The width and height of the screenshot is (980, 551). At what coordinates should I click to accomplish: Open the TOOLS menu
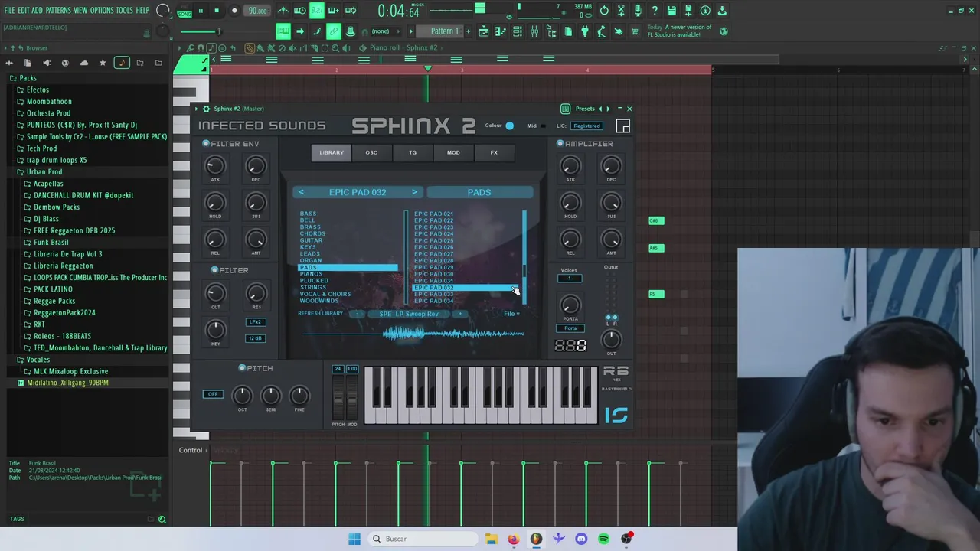124,11
